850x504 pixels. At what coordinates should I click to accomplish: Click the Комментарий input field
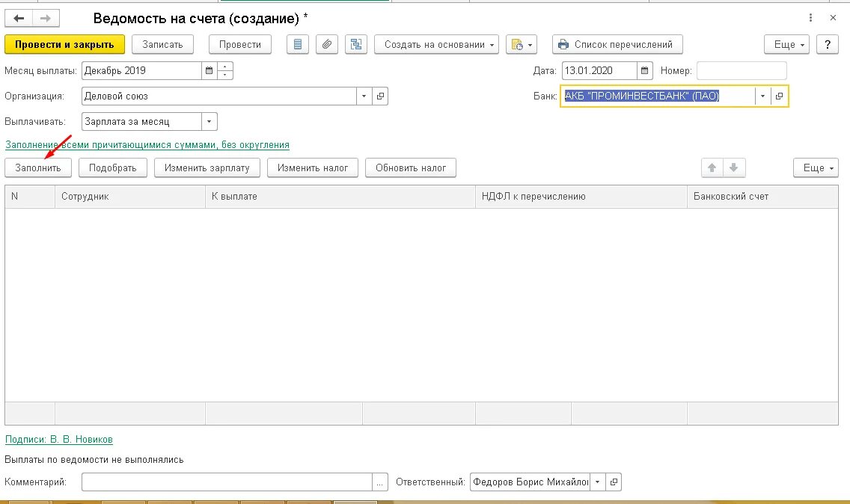[227, 482]
